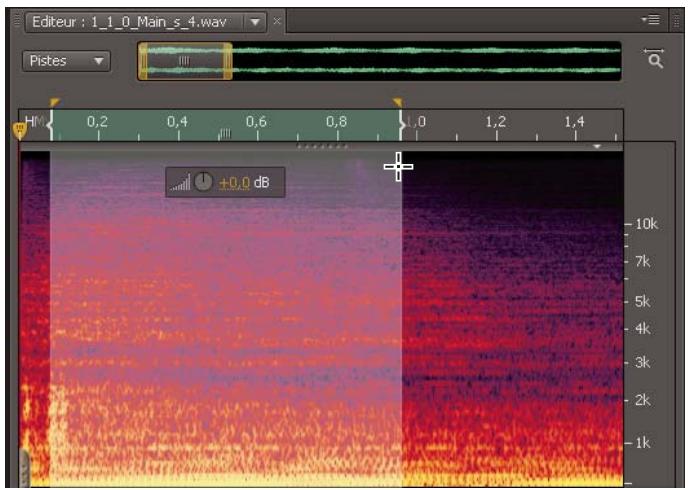Image resolution: width=689 pixels, height=490 pixels.
Task: Click the 7k frequency scale label
Action: click(x=642, y=262)
